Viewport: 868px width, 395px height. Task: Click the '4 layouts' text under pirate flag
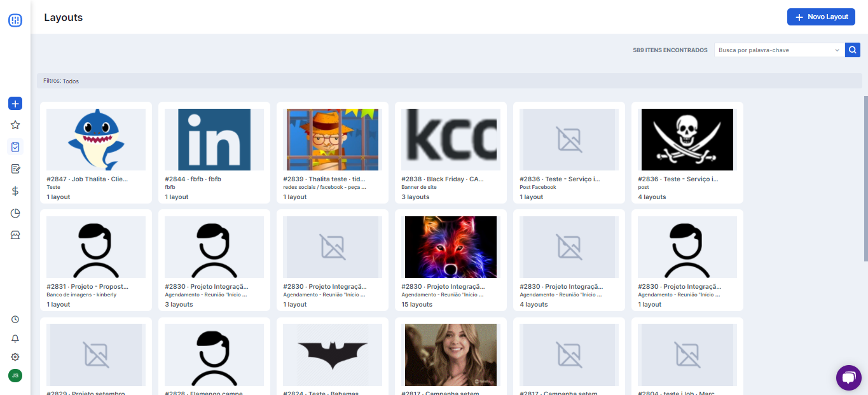tap(652, 197)
